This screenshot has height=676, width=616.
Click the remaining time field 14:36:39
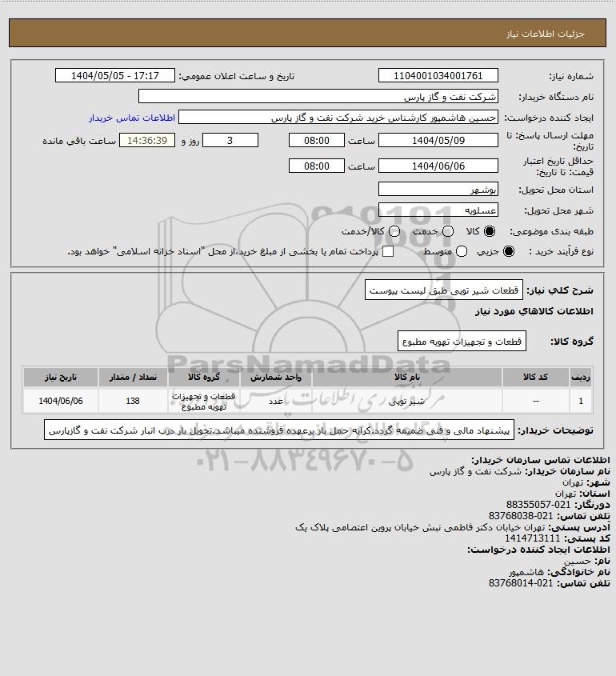(147, 140)
